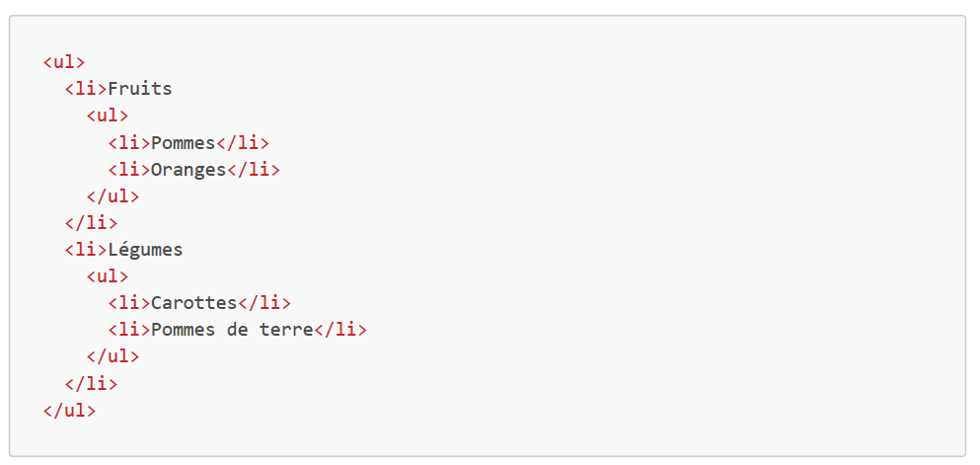Click the closing li tag after Oranges
Viewport: 980px width, 465px height.
[254, 169]
